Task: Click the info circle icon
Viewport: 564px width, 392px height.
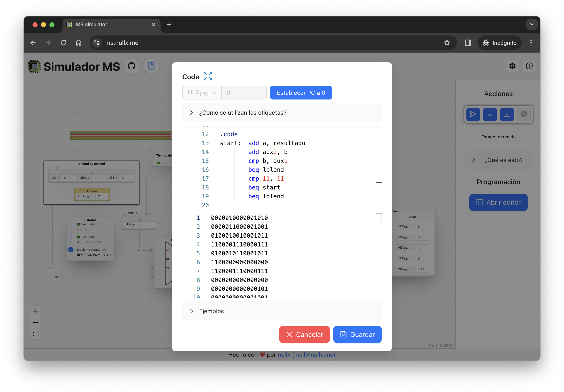Action: click(529, 66)
